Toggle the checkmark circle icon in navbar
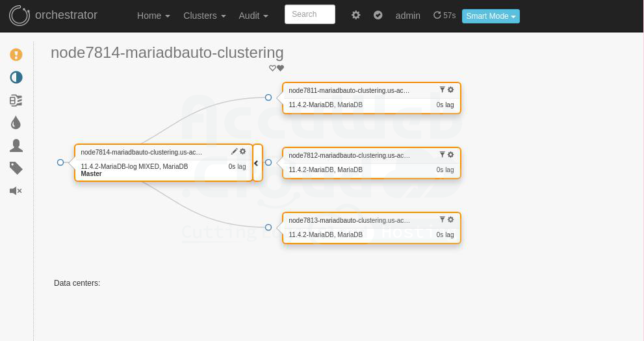 378,15
